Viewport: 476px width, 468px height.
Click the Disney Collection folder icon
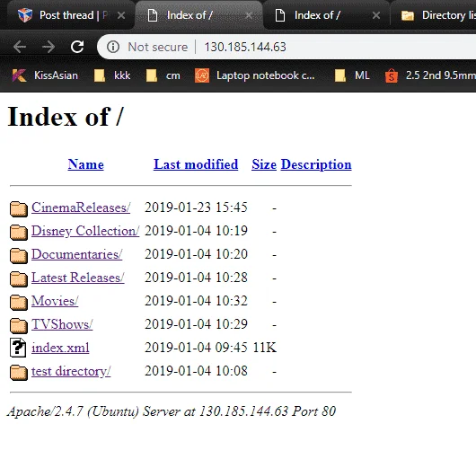[x=19, y=233]
